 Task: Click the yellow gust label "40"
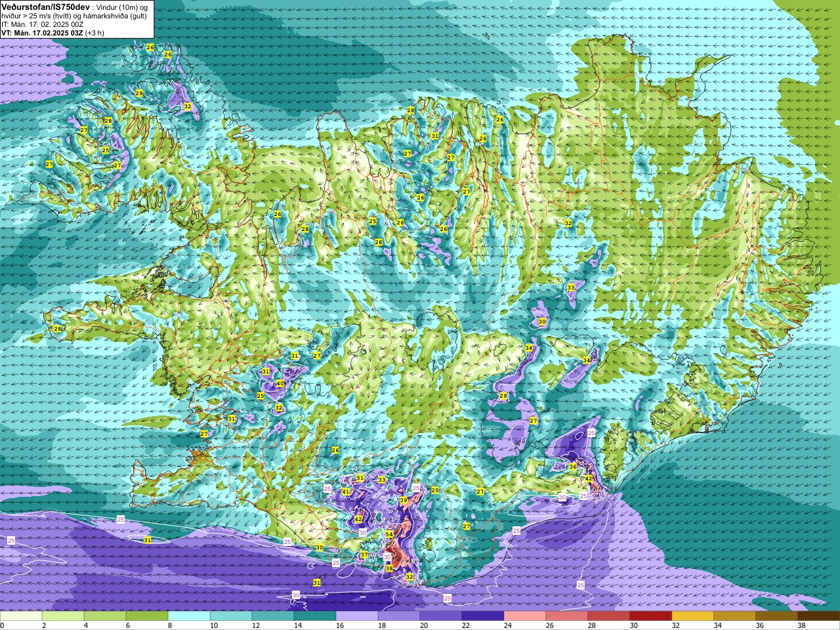[x=280, y=383]
